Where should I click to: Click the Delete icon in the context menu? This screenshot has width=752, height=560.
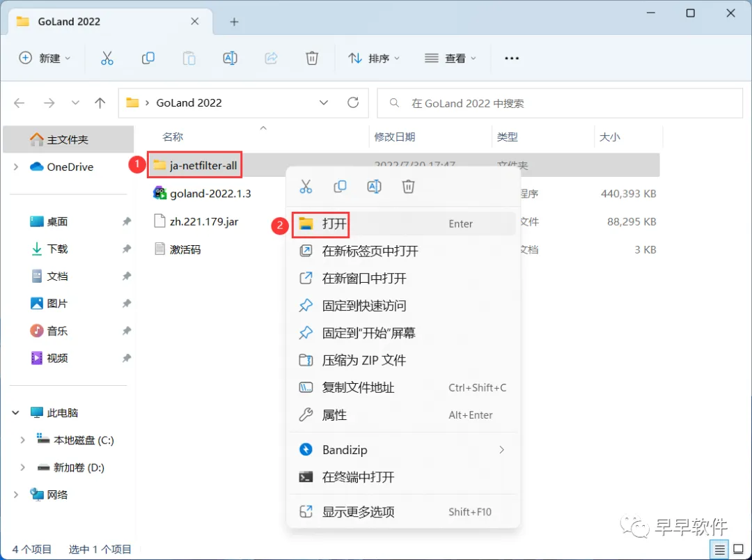(x=408, y=187)
